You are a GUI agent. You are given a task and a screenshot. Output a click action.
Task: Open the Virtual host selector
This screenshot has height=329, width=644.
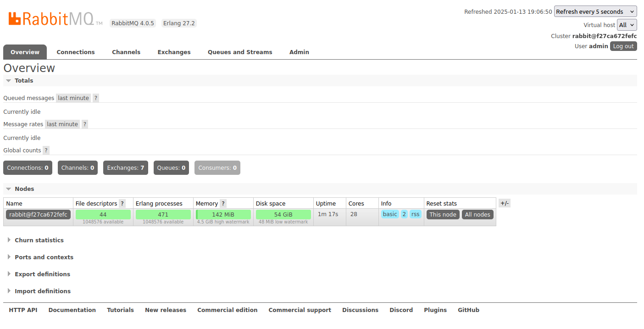click(627, 25)
